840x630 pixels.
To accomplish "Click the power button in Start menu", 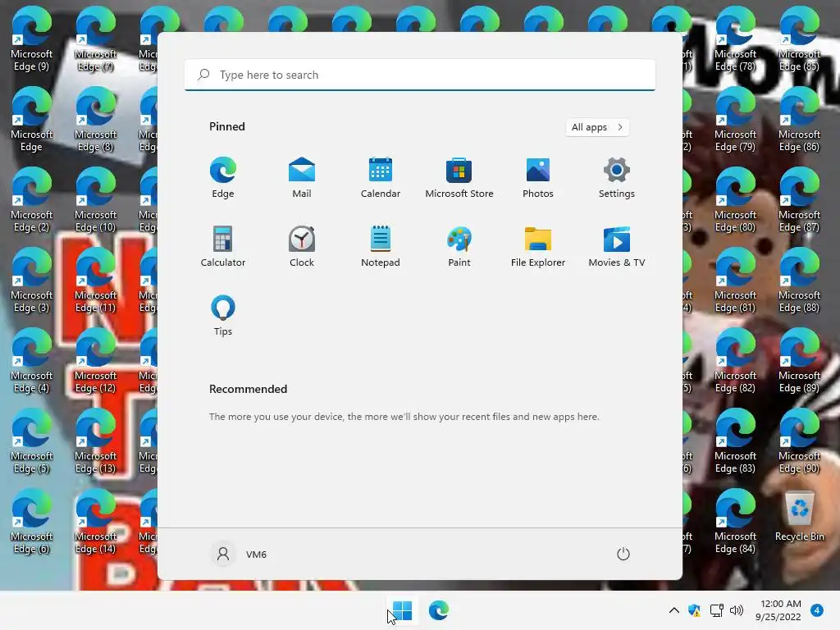I will 623,554.
